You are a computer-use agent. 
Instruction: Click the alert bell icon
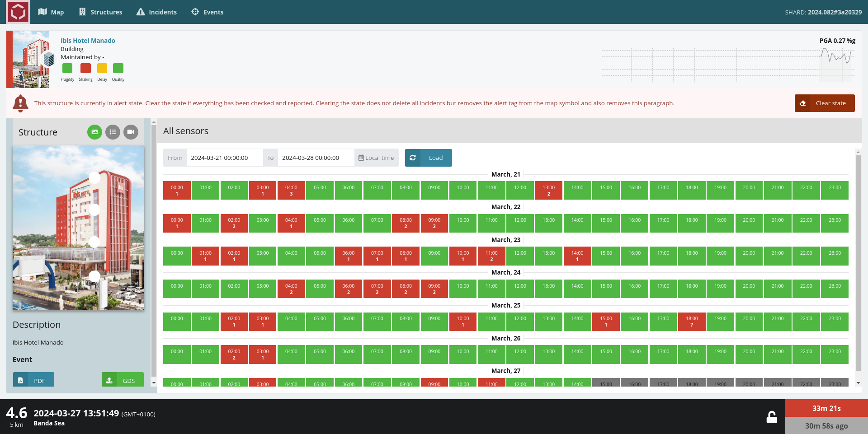(x=20, y=103)
